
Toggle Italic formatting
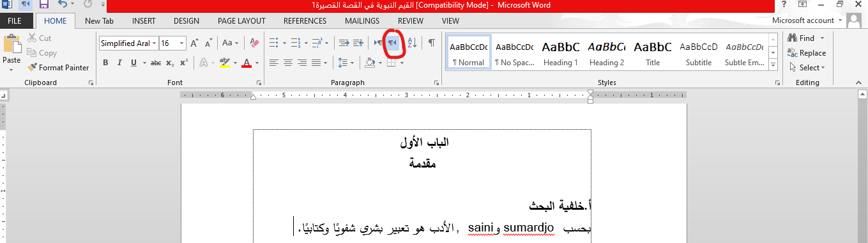[119, 63]
